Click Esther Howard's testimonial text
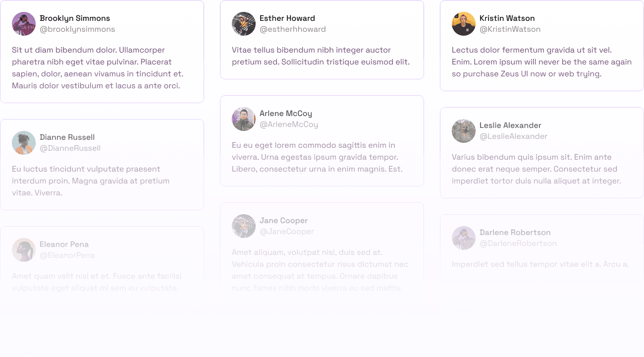Screen dimensions: 644x357 (321, 56)
